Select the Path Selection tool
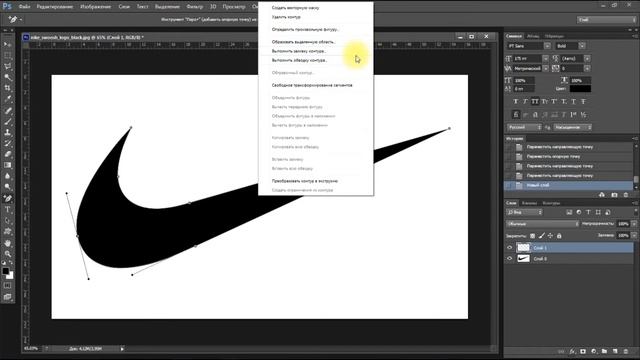 8,221
